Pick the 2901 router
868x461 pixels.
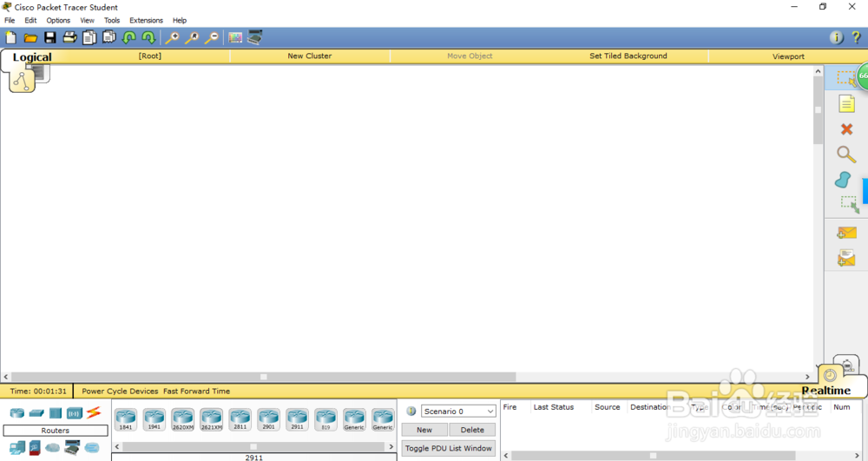[x=268, y=419]
